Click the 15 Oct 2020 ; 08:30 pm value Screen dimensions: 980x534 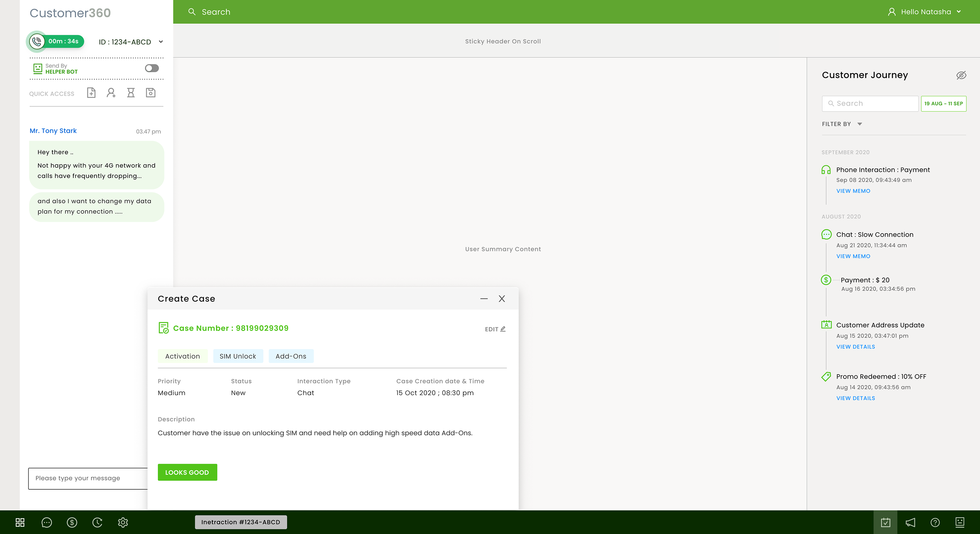point(435,393)
